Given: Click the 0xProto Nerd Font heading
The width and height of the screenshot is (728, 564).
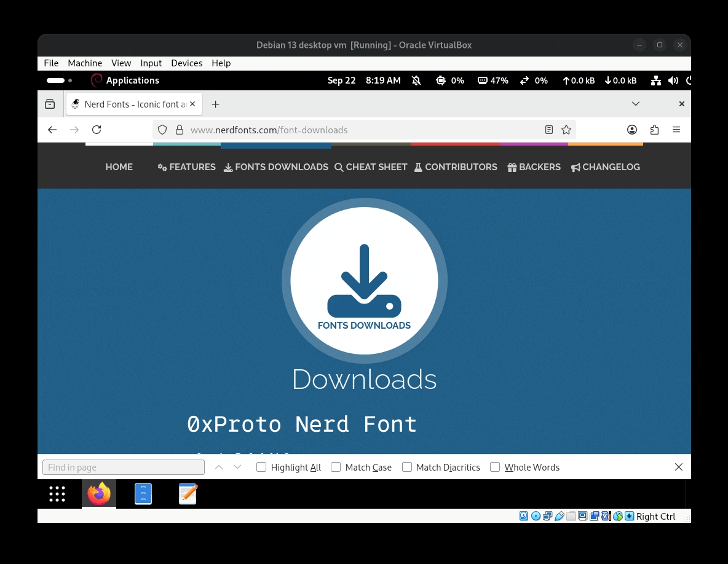Looking at the screenshot, I should pyautogui.click(x=302, y=425).
